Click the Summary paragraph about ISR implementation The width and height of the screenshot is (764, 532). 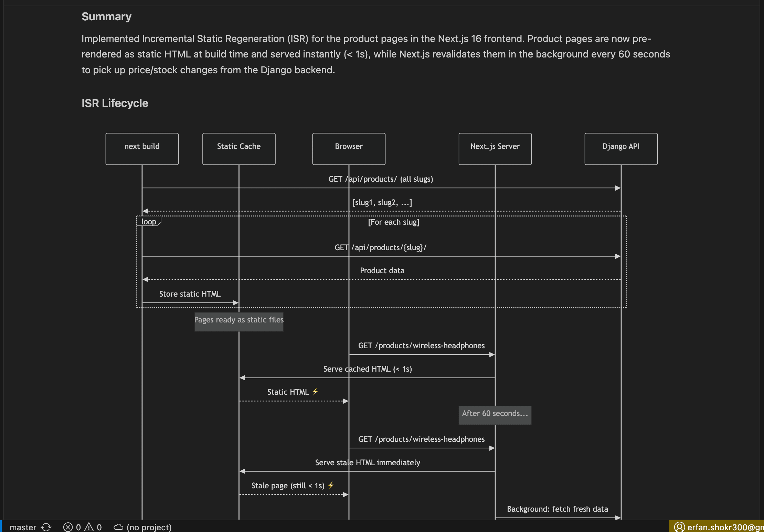pos(376,54)
